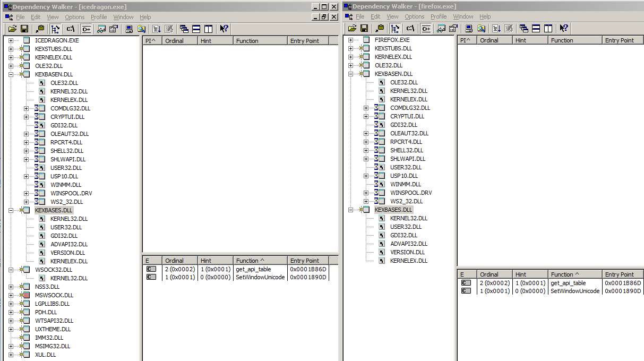
Task: Open the Profile menu in icedragon window
Action: tap(99, 17)
